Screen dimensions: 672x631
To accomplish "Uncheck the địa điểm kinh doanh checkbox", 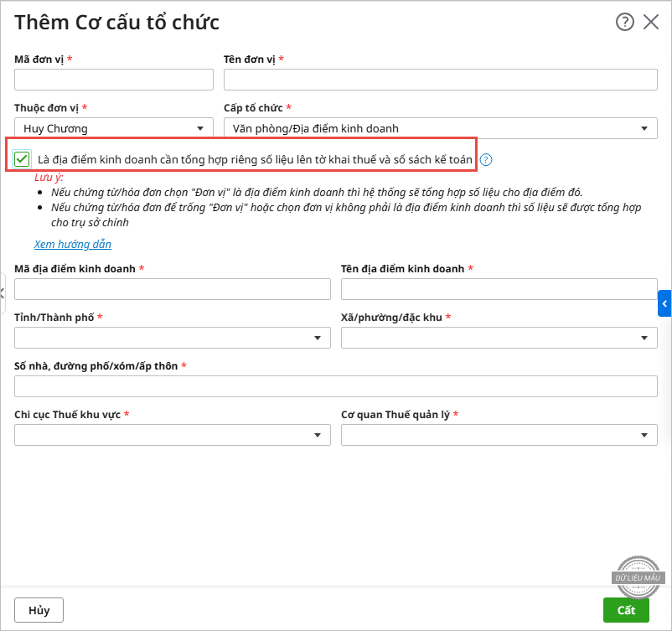I will pyautogui.click(x=23, y=158).
